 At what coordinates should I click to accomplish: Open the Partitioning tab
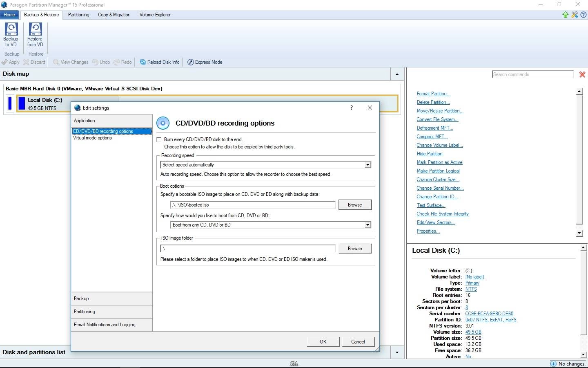pos(78,15)
